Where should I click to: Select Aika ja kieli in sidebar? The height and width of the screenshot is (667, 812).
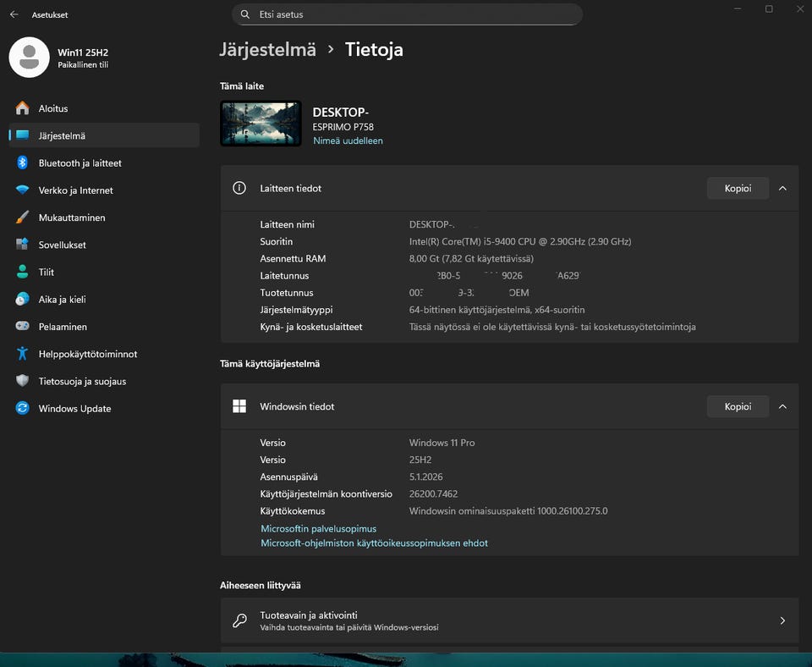click(62, 300)
